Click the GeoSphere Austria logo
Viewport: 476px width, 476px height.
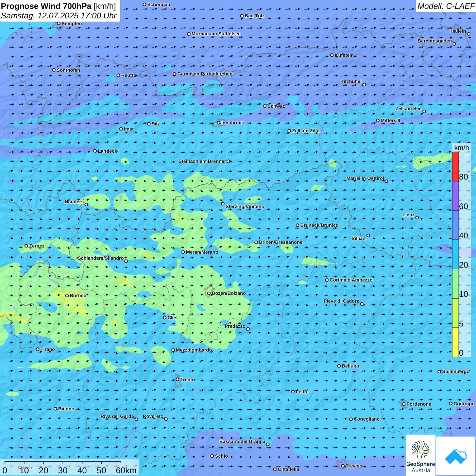click(x=421, y=455)
